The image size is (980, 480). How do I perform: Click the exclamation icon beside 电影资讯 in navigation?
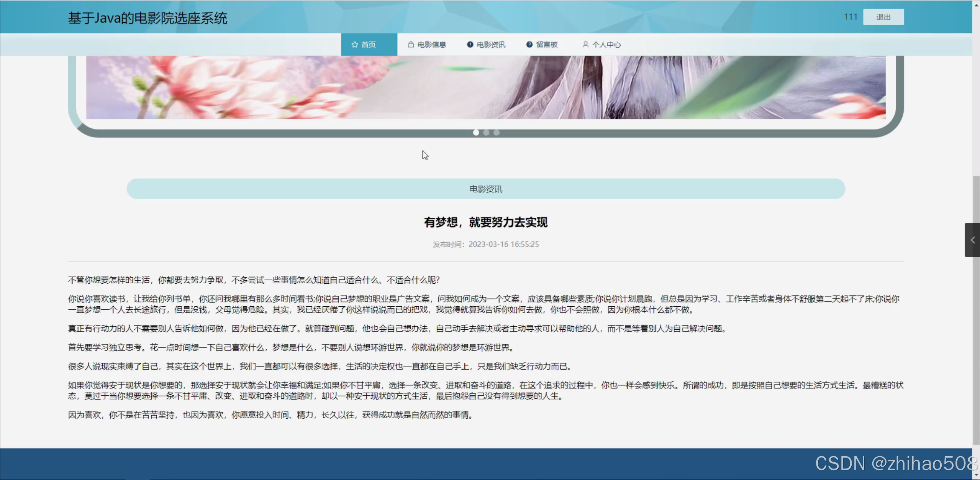tap(470, 44)
